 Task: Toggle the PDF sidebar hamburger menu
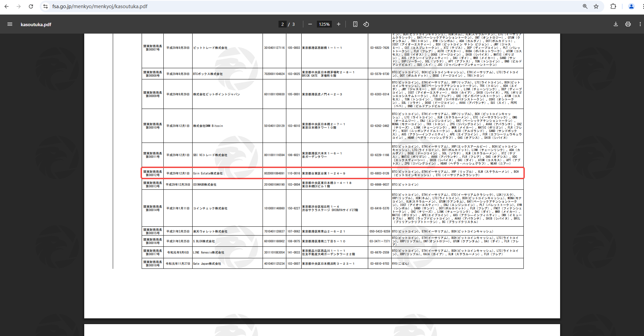(x=10, y=24)
